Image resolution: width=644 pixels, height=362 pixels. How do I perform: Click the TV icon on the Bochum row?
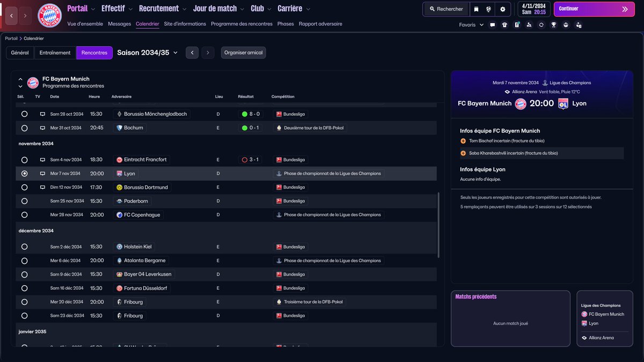click(42, 128)
